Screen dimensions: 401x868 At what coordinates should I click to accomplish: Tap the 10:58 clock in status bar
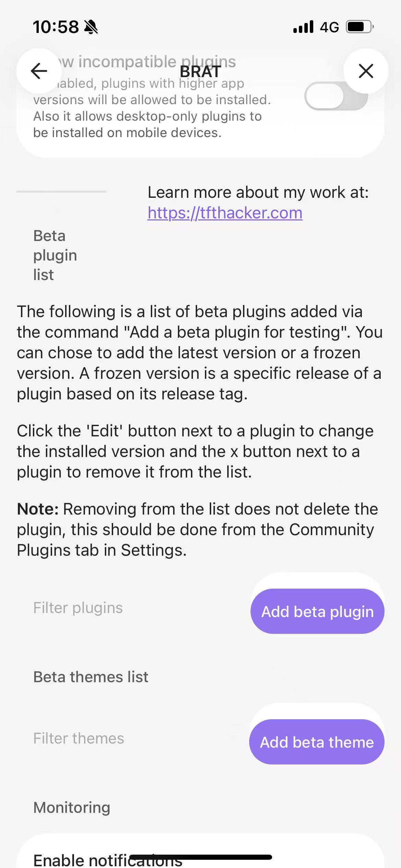tap(56, 27)
